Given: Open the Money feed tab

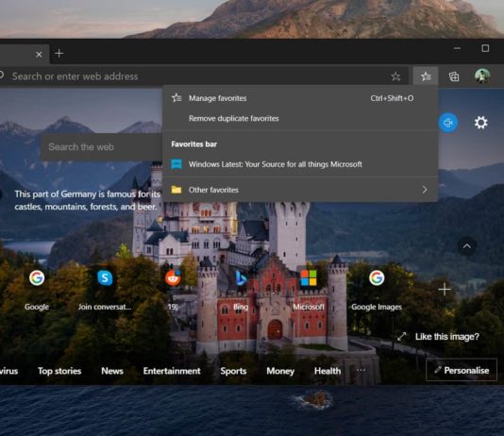Looking at the screenshot, I should click(280, 371).
